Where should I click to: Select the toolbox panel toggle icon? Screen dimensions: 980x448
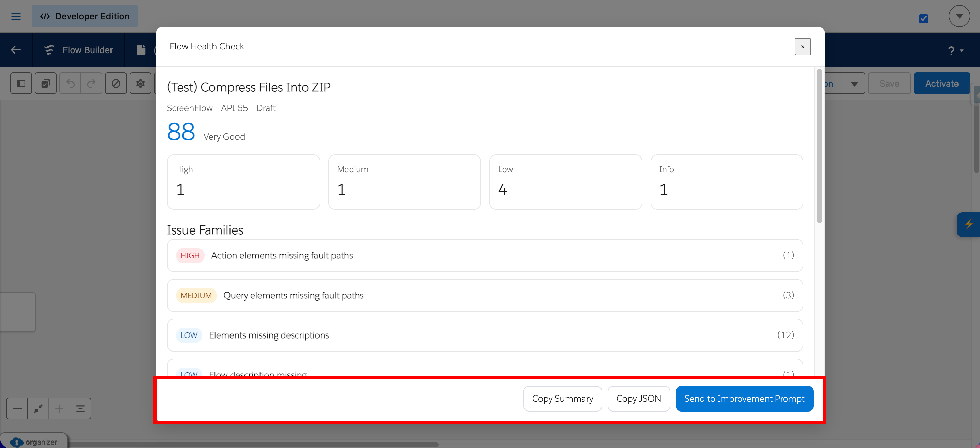pos(20,83)
